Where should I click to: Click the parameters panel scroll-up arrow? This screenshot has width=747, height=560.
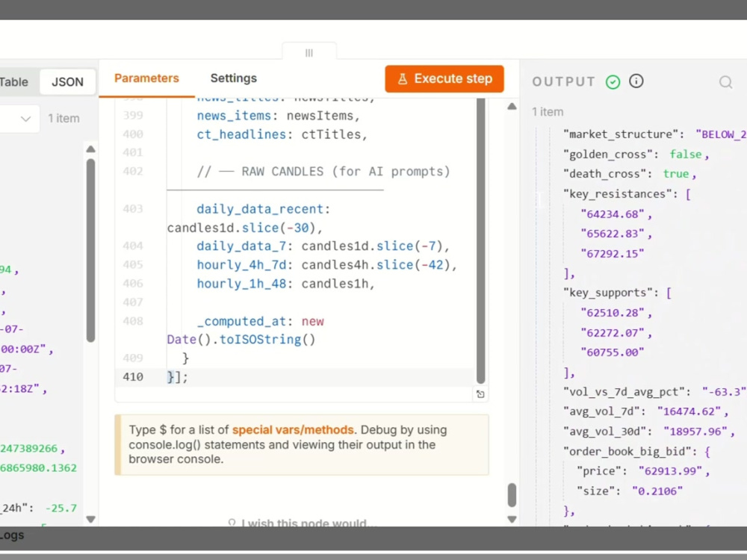[512, 106]
